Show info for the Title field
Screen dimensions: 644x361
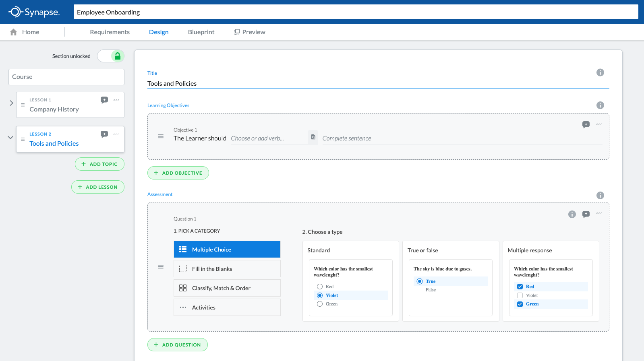click(x=600, y=72)
